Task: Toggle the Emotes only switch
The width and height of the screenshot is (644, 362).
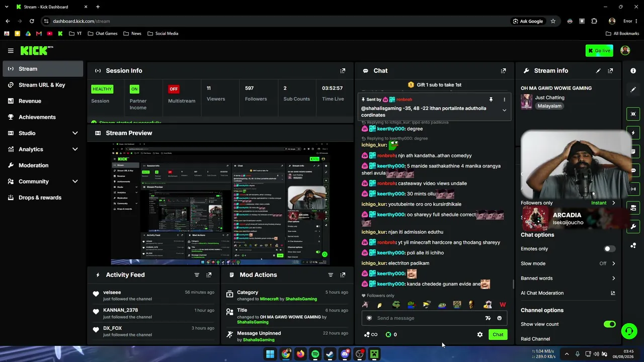Action: [x=609, y=249]
